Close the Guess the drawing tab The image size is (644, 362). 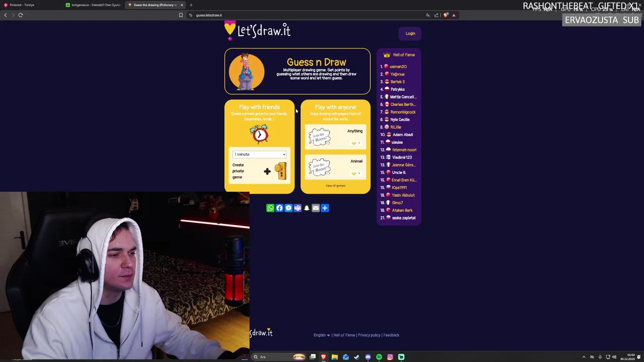pos(182,5)
